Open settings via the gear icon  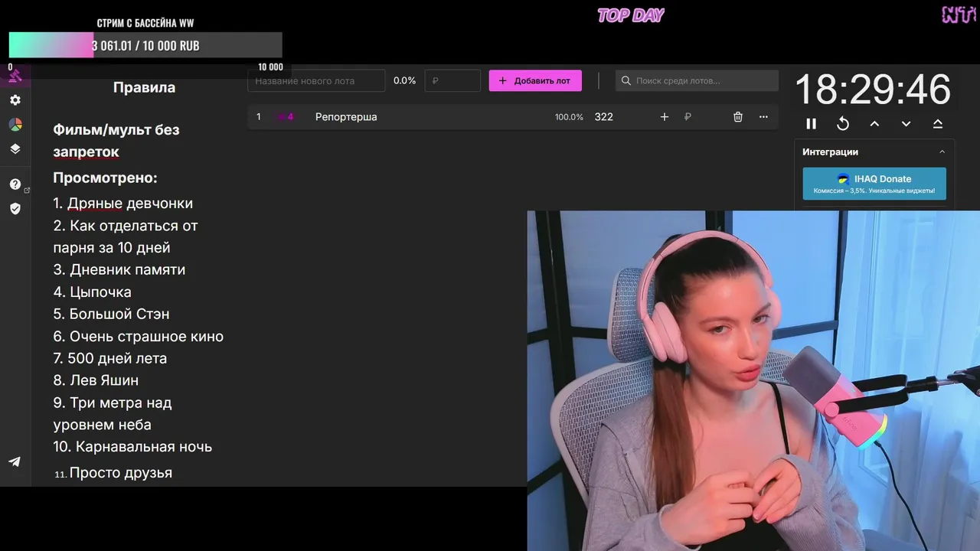coord(15,100)
